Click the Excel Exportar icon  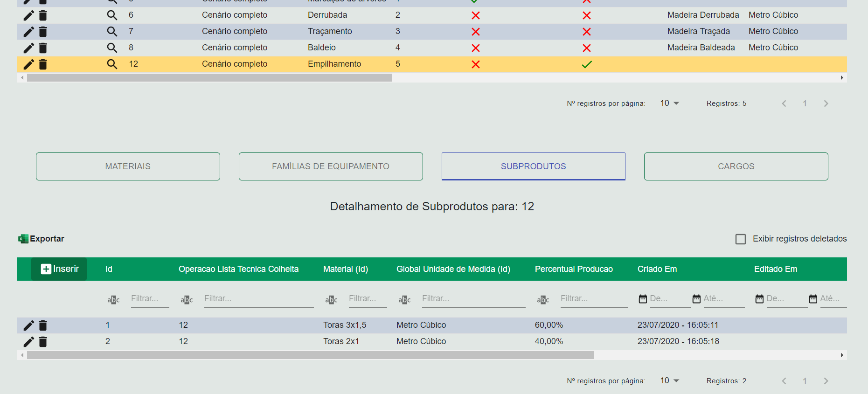click(x=23, y=239)
